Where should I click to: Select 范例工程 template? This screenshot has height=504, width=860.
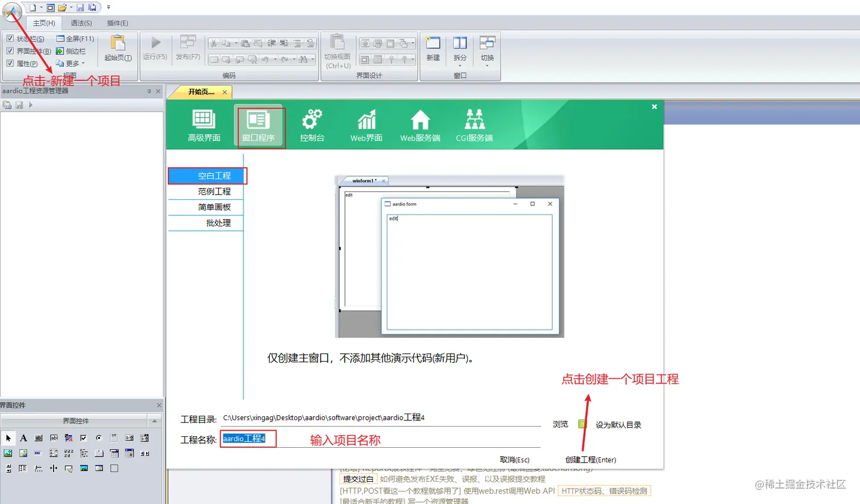point(206,192)
